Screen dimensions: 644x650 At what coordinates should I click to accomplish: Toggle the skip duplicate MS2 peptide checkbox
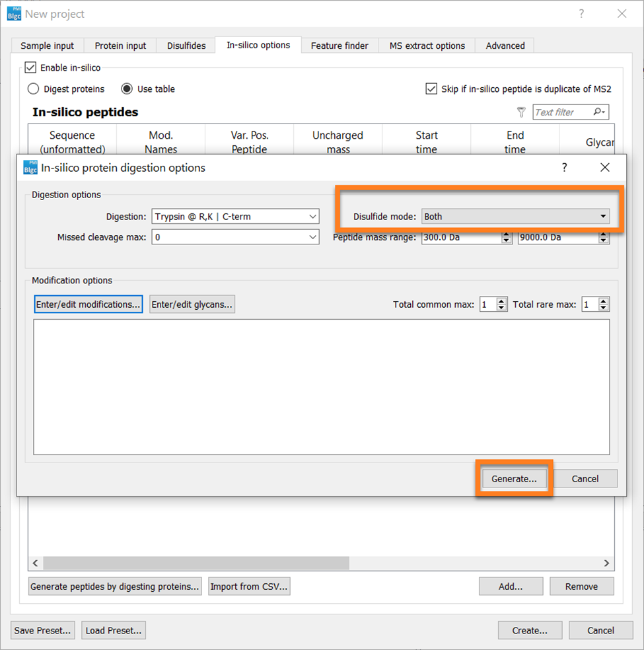click(x=431, y=89)
